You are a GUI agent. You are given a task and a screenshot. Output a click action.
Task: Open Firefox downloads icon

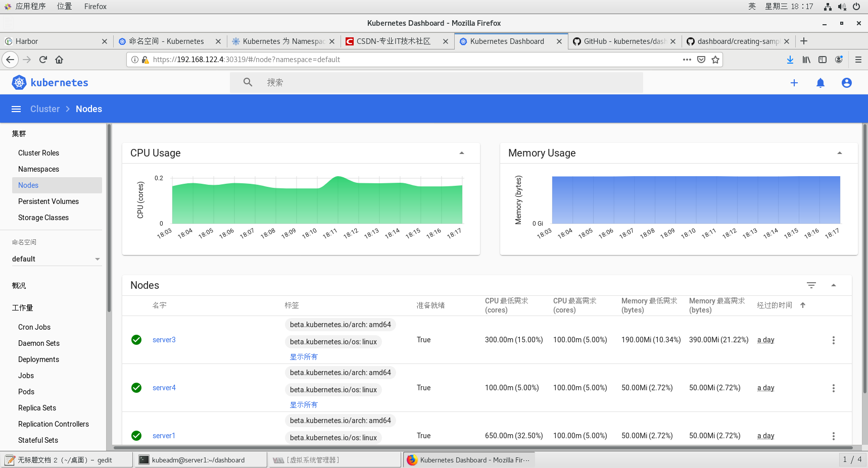tap(790, 59)
